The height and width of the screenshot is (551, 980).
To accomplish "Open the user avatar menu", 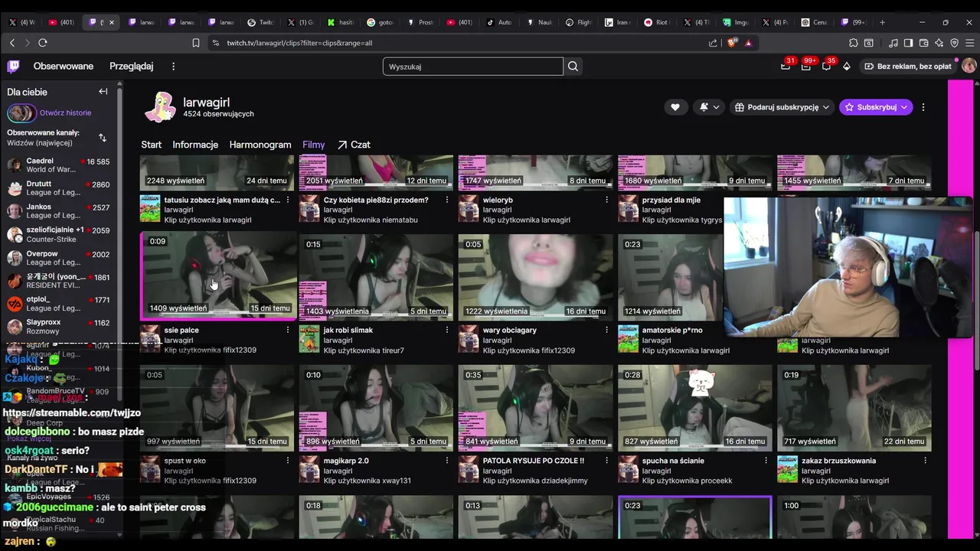I will [x=969, y=67].
